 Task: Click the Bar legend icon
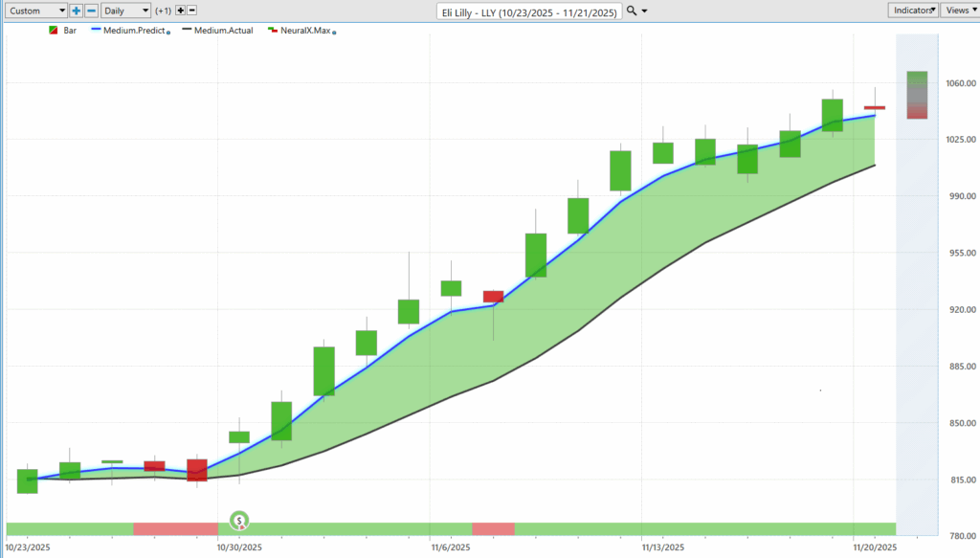pos(54,31)
